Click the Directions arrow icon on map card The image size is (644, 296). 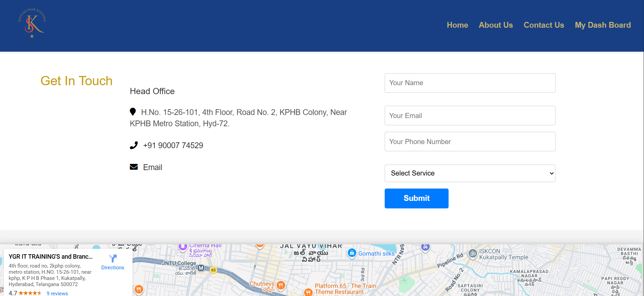[113, 258]
